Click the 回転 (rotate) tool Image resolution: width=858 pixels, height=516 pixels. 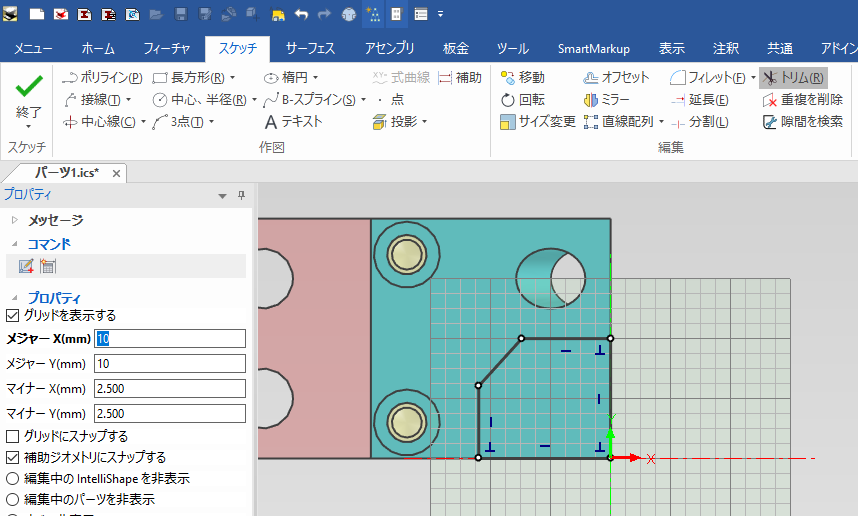tap(522, 99)
